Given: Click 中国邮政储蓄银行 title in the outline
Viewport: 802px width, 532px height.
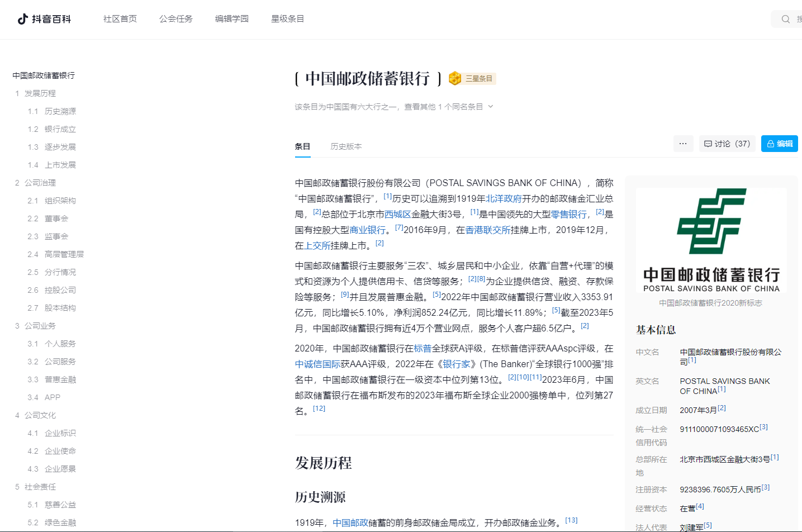Looking at the screenshot, I should click(x=44, y=75).
